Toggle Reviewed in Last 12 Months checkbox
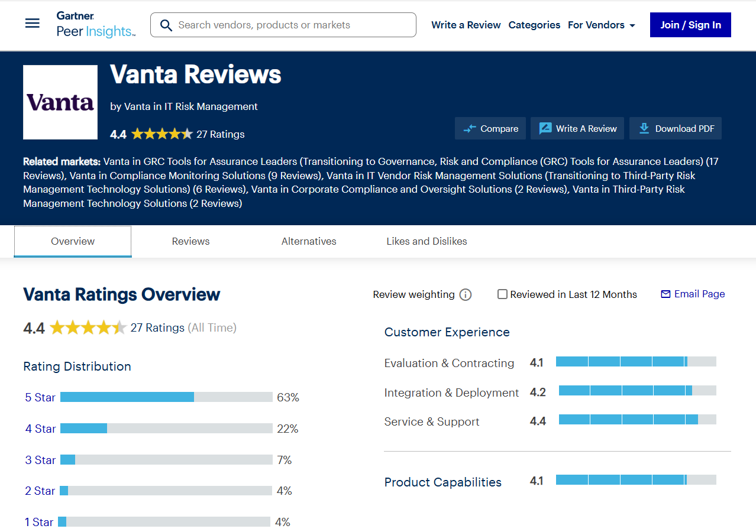Viewport: 756px width, 532px height. tap(502, 294)
